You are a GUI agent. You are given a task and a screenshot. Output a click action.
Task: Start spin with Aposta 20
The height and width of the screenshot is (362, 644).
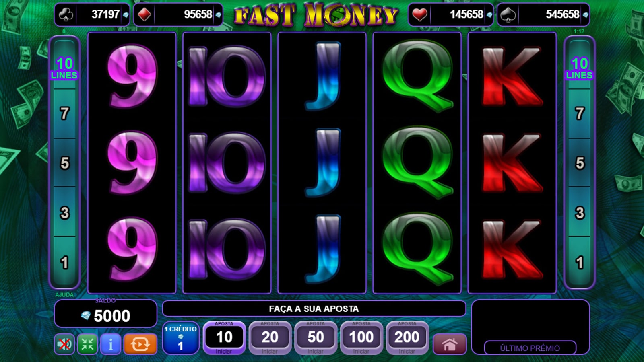(270, 338)
